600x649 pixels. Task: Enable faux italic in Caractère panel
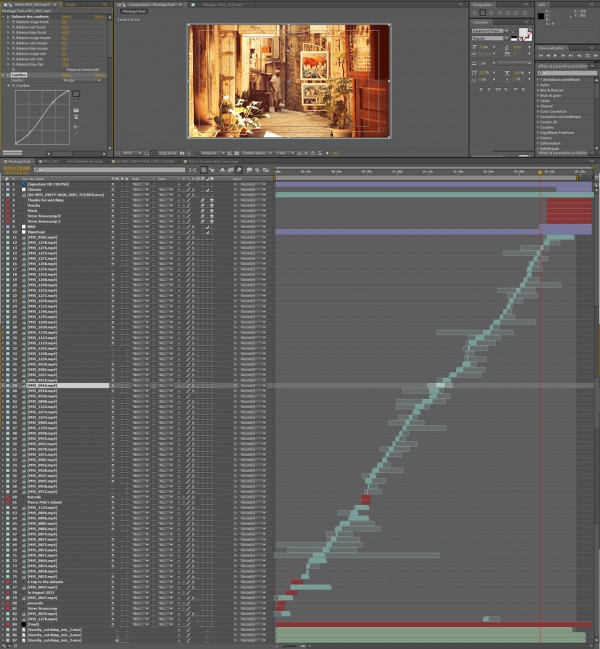[x=490, y=89]
